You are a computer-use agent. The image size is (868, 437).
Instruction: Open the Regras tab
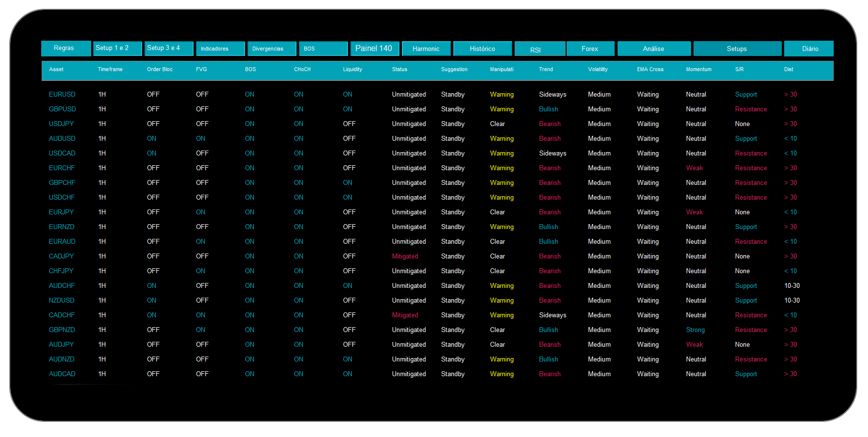click(66, 48)
